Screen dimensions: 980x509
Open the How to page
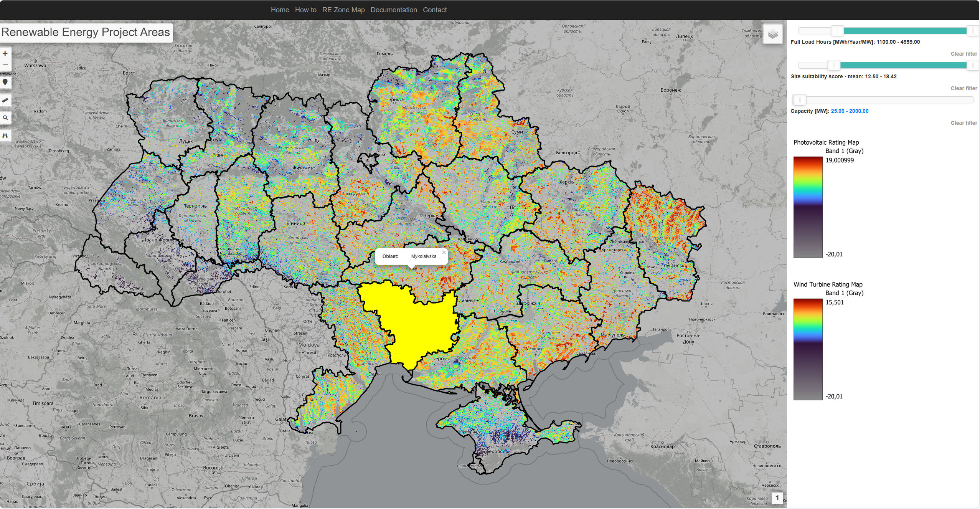[x=305, y=10]
